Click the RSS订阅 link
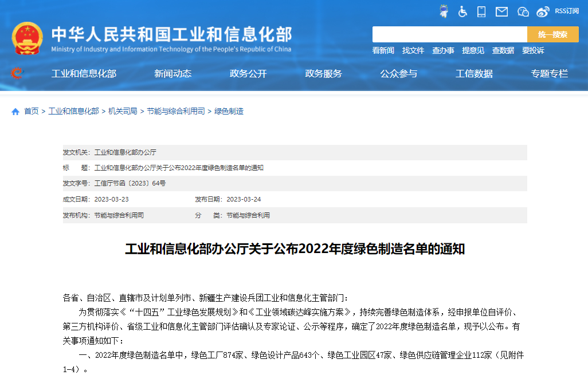 (566, 11)
